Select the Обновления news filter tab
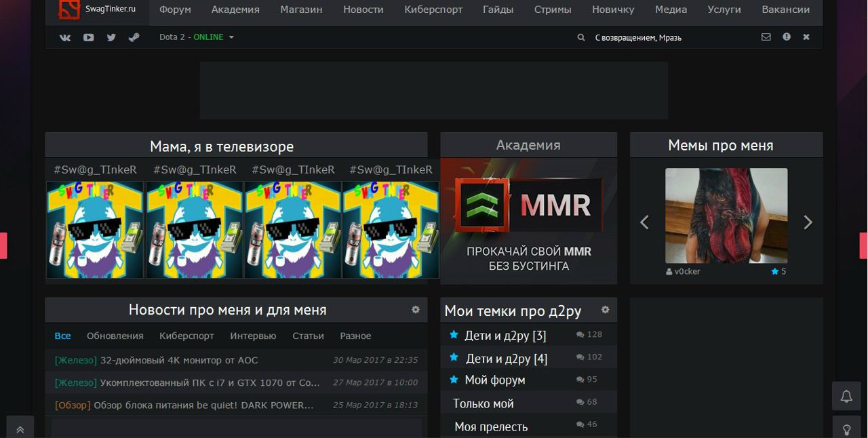 pyautogui.click(x=115, y=336)
